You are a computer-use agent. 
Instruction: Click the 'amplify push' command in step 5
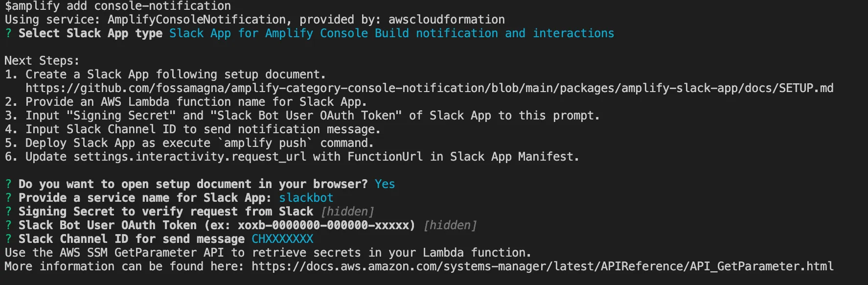265,143
